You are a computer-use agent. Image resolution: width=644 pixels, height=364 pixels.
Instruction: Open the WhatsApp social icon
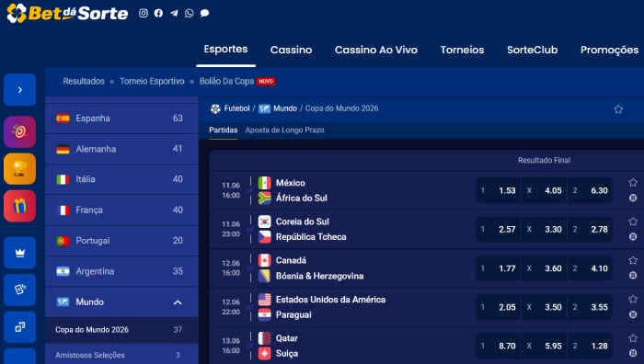coord(189,13)
